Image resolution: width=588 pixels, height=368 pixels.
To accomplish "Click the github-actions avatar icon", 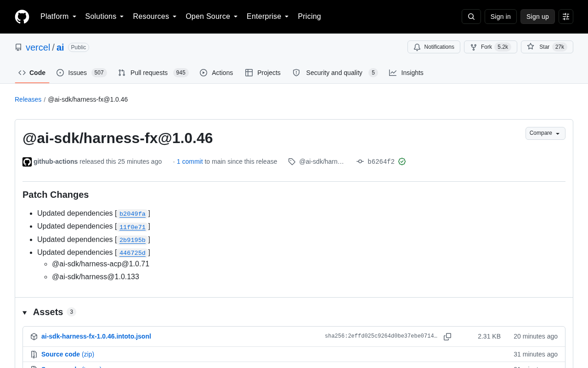I will coord(27,162).
